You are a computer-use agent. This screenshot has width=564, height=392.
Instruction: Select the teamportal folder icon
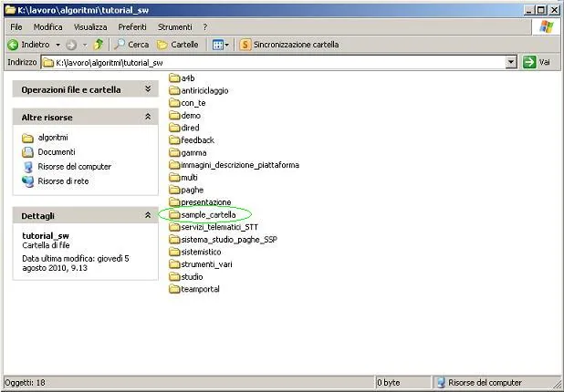pos(174,289)
